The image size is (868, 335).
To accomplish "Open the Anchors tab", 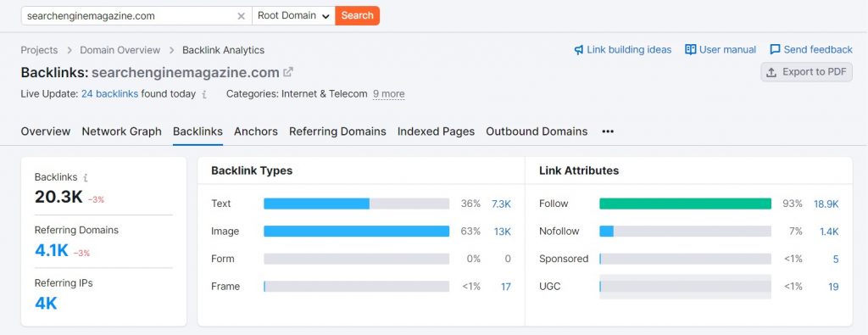I will (256, 131).
